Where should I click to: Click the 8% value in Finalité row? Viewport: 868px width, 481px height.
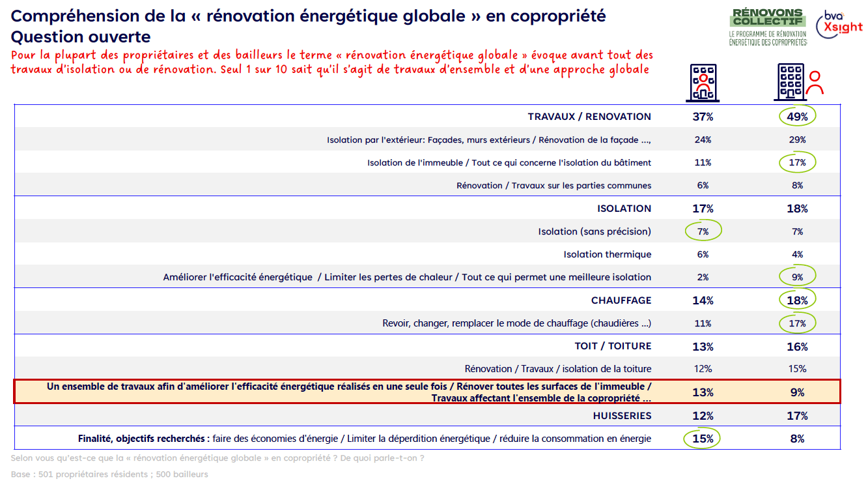pyautogui.click(x=798, y=439)
